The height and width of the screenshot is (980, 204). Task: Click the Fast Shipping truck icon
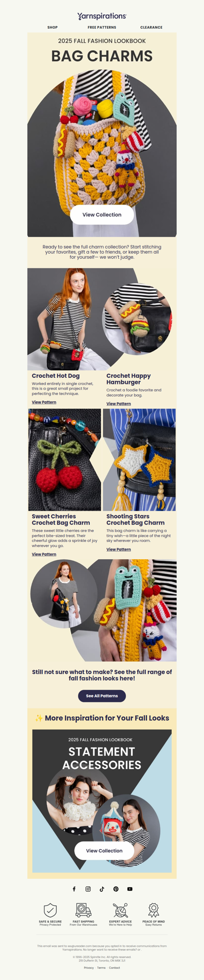click(x=83, y=910)
